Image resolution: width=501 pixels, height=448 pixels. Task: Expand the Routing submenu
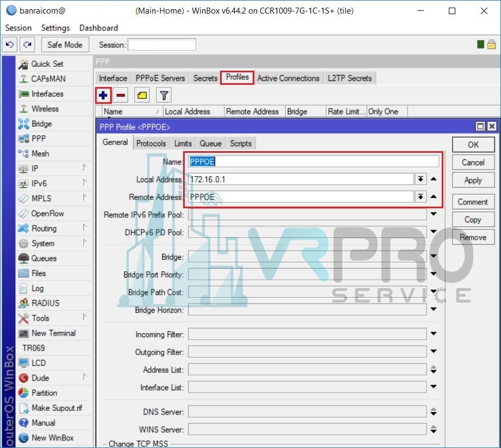[x=85, y=227]
